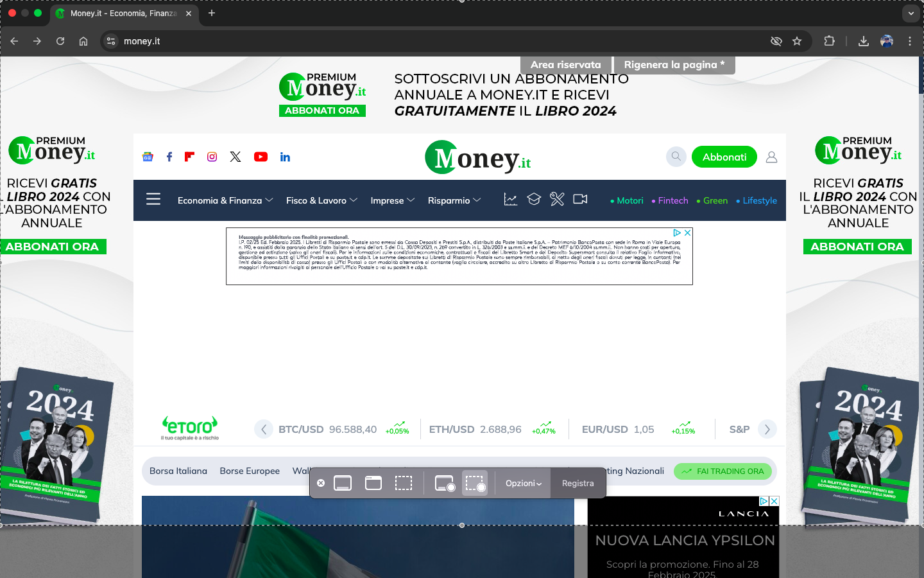Open the Opzioni dropdown in screenshot toolbar
Viewport: 924px width, 578px height.
pyautogui.click(x=523, y=483)
